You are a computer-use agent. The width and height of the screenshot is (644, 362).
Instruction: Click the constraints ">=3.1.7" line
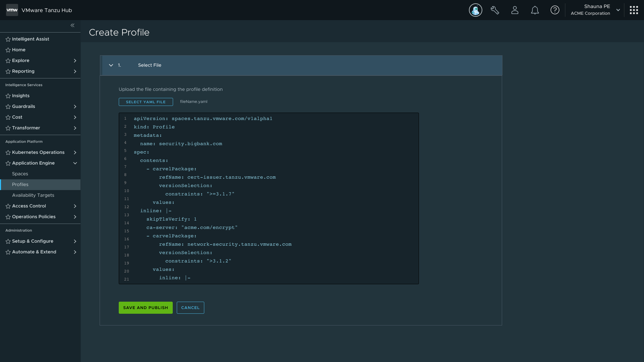pyautogui.click(x=200, y=194)
